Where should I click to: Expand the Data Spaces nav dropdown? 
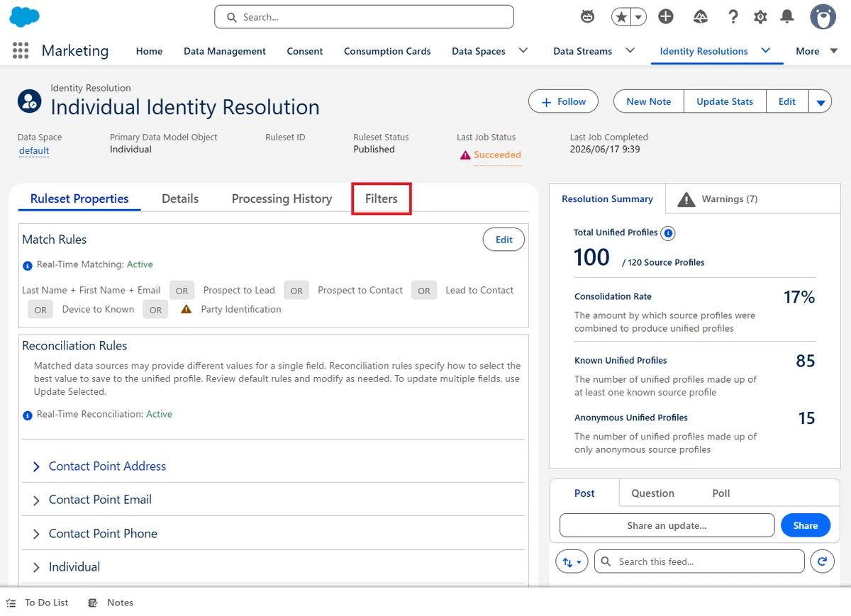point(523,50)
